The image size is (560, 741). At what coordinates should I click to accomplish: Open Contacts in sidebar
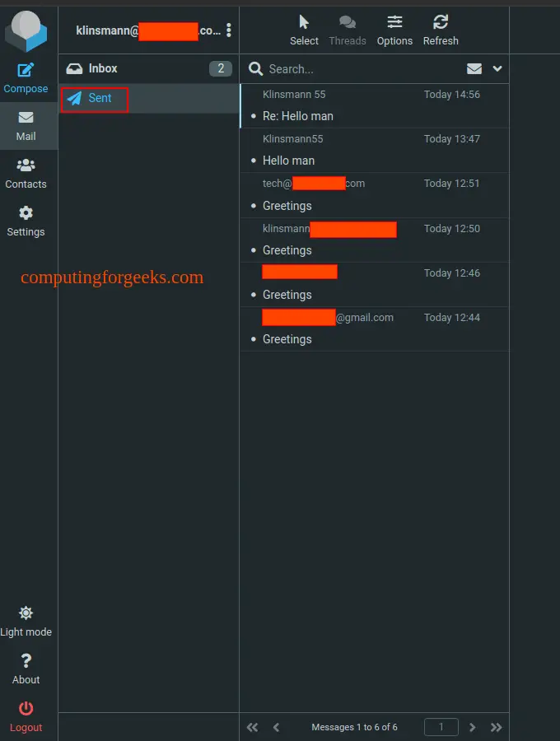pos(26,174)
